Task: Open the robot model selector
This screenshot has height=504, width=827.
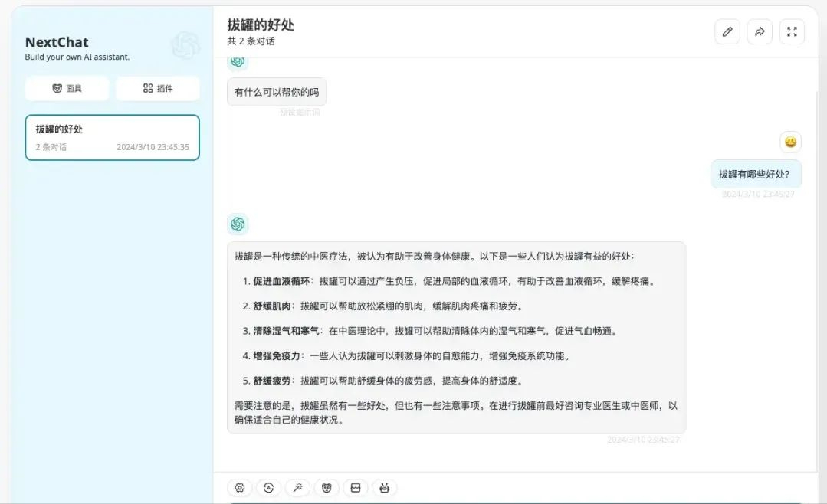Action: click(x=385, y=488)
